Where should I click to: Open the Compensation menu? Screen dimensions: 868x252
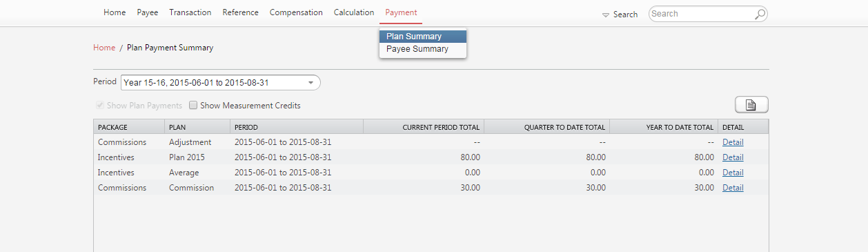coord(296,12)
